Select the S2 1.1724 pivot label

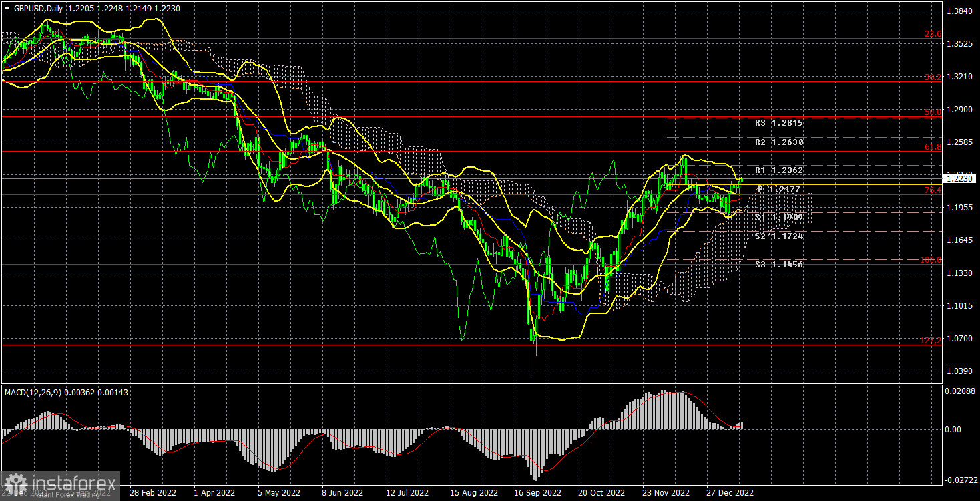coord(779,236)
